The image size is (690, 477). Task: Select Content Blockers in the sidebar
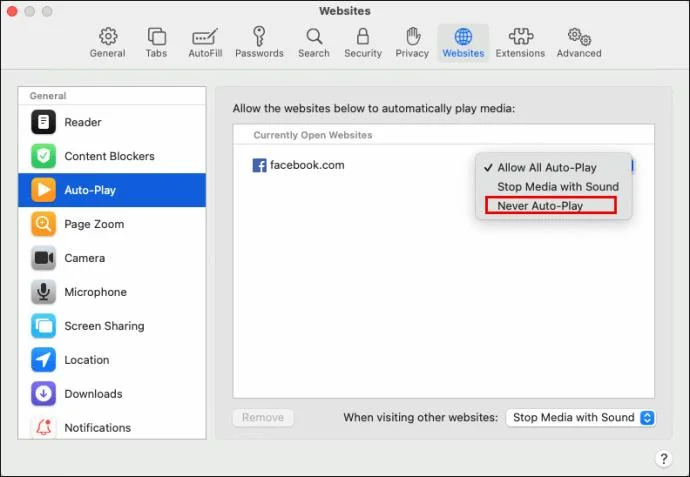point(112,156)
